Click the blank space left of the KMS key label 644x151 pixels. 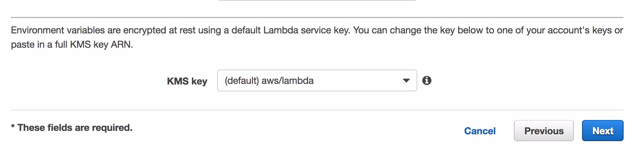(x=85, y=81)
